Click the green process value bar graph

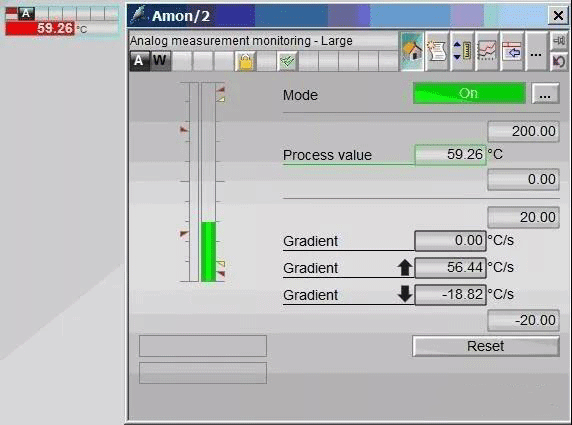point(208,251)
